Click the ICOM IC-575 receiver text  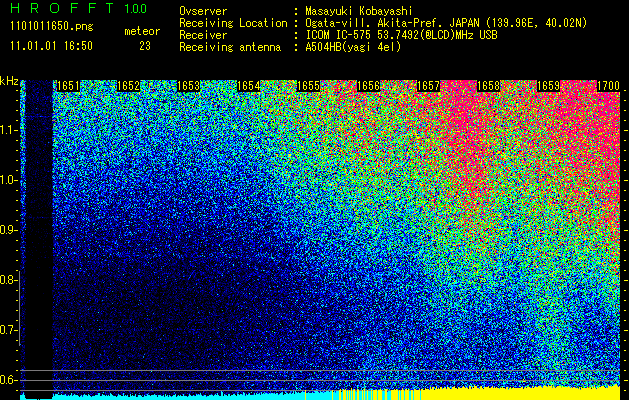point(402,35)
